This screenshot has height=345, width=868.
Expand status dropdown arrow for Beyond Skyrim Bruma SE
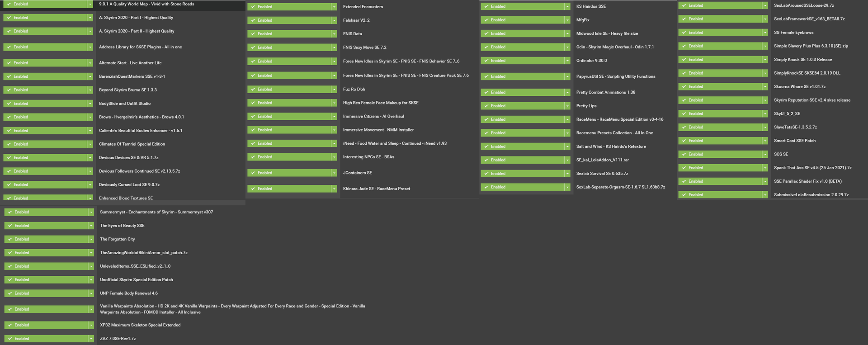click(x=90, y=90)
